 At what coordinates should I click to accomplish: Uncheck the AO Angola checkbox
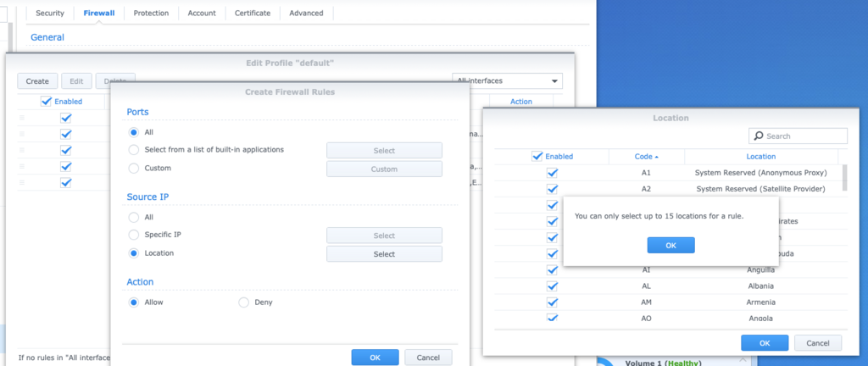(x=552, y=318)
